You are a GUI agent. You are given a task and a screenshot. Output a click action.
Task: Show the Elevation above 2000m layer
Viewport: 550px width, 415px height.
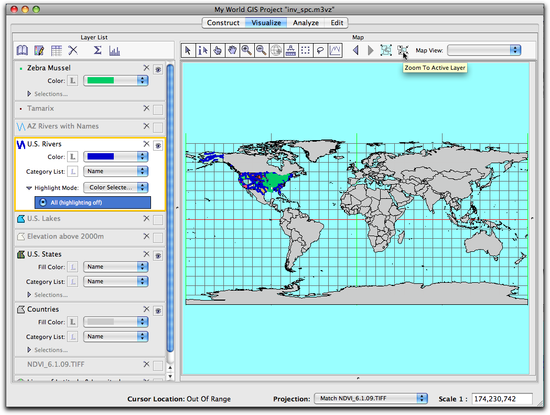pos(158,238)
